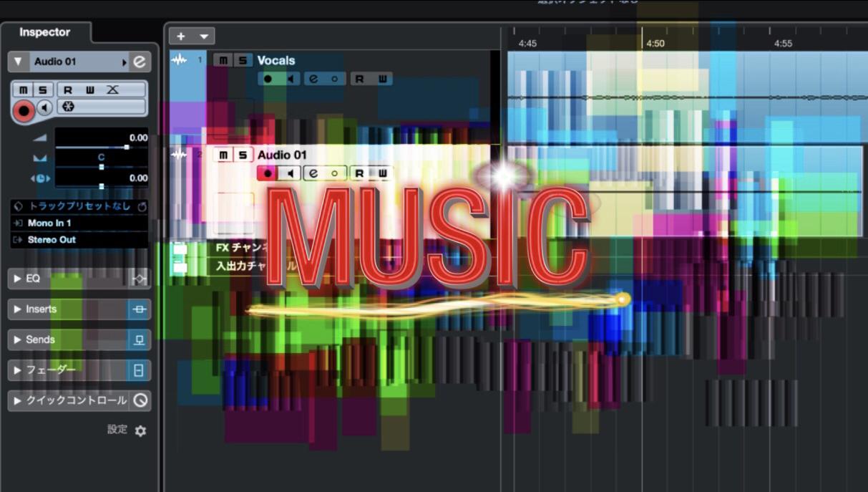Click ruler at 4:50 marker
The image size is (868, 492).
[655, 43]
